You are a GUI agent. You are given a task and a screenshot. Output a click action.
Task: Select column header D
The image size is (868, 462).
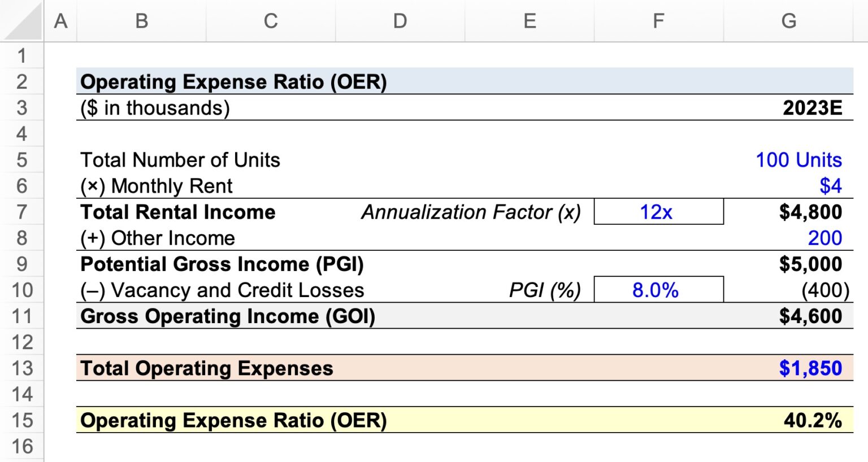pos(400,21)
